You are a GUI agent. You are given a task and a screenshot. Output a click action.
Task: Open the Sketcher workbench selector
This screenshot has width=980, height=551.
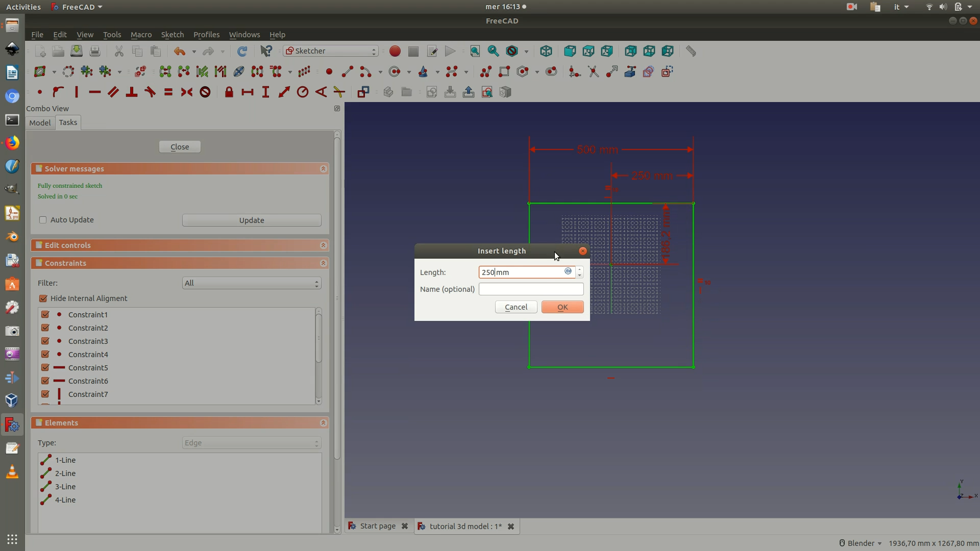click(331, 51)
